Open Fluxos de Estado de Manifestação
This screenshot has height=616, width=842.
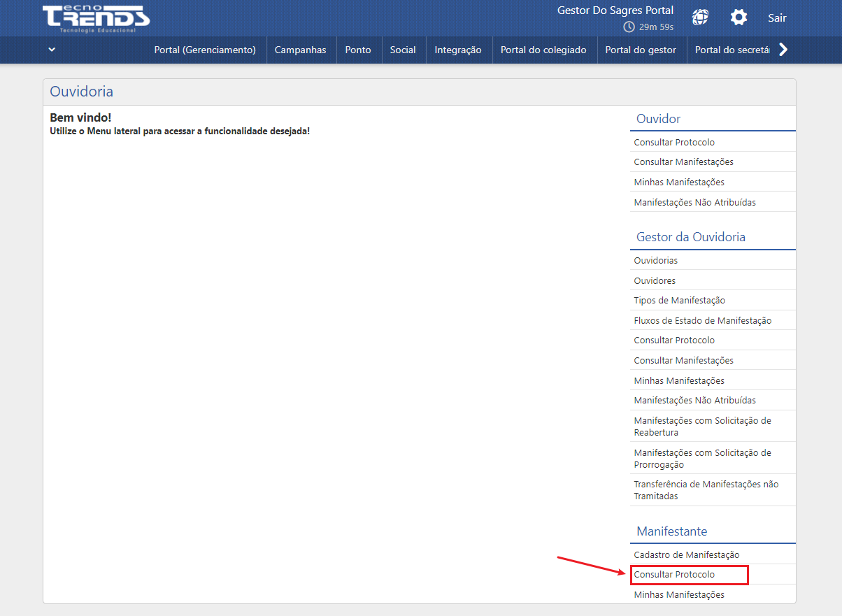702,320
